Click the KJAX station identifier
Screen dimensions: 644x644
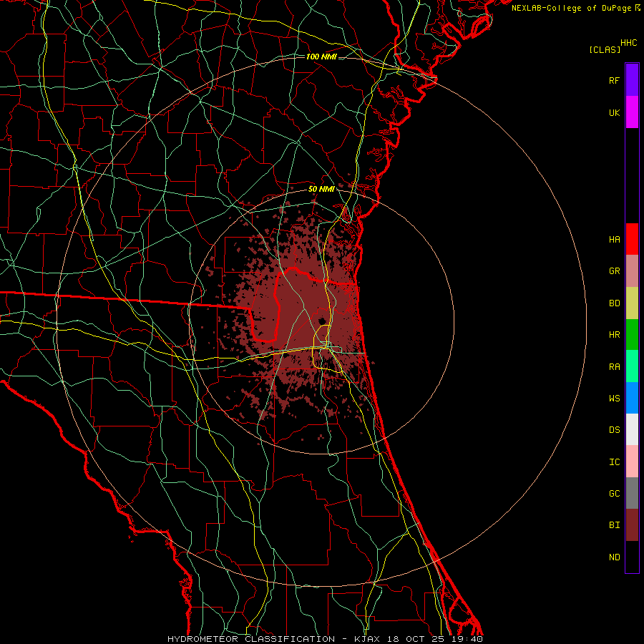(x=367, y=639)
